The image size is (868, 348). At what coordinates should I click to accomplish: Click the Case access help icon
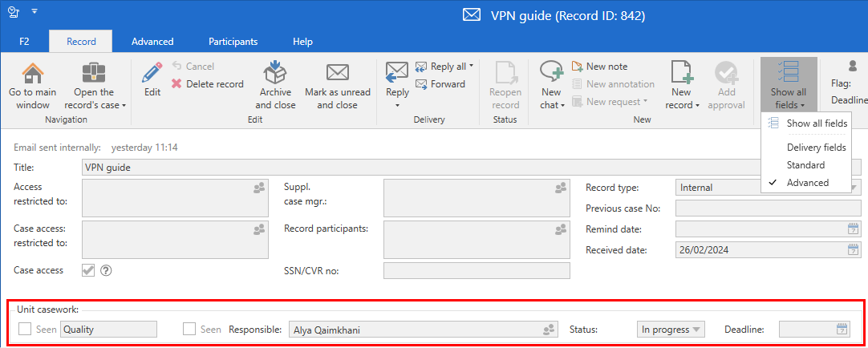coord(105,270)
